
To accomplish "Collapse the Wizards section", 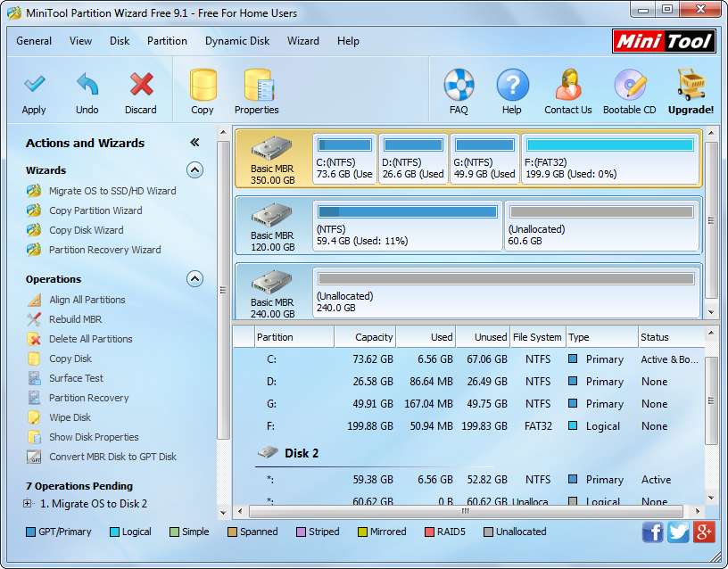I will 195,170.
